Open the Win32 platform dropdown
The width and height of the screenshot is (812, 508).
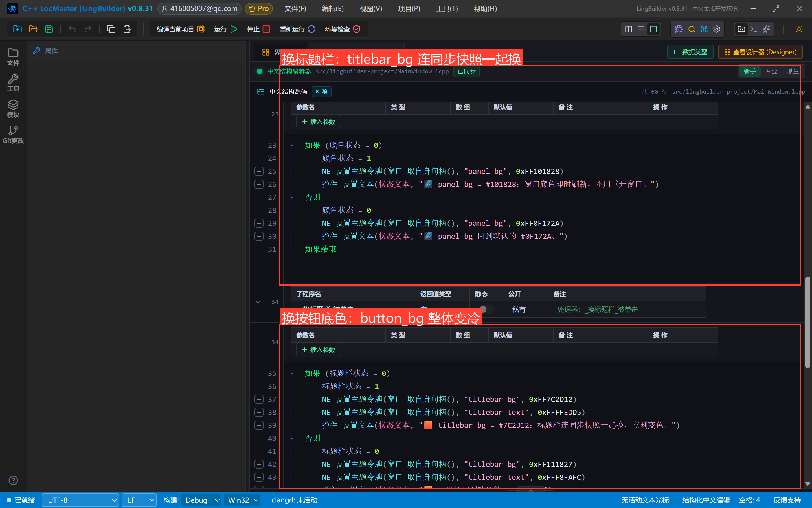click(242, 500)
